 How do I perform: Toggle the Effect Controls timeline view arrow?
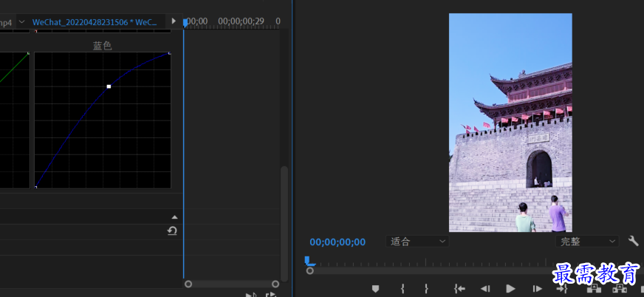click(174, 21)
